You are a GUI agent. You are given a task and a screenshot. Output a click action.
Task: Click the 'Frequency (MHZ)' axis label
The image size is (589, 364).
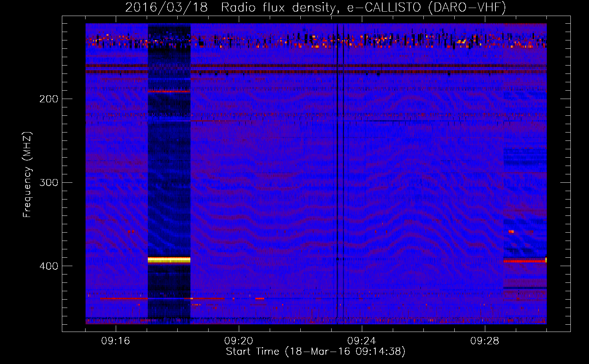[x=27, y=175]
